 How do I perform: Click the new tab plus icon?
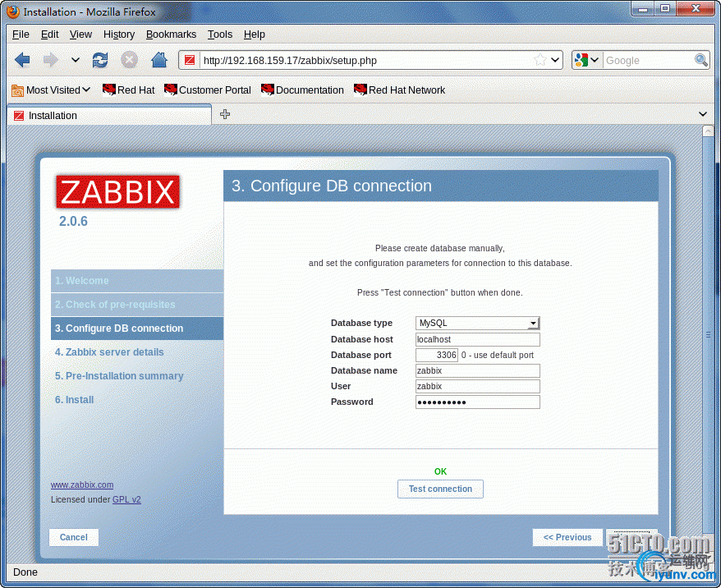click(x=225, y=114)
